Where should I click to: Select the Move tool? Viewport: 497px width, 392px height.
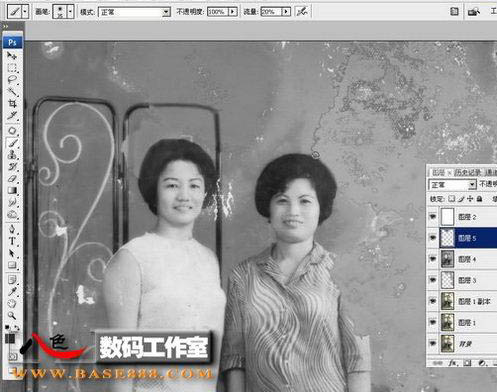point(12,56)
